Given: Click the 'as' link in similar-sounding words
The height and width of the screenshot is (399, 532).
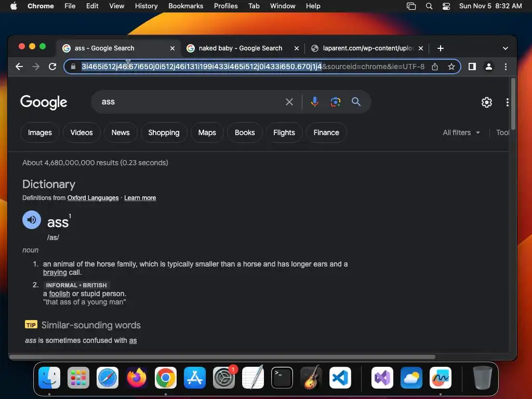Looking at the screenshot, I should (133, 341).
